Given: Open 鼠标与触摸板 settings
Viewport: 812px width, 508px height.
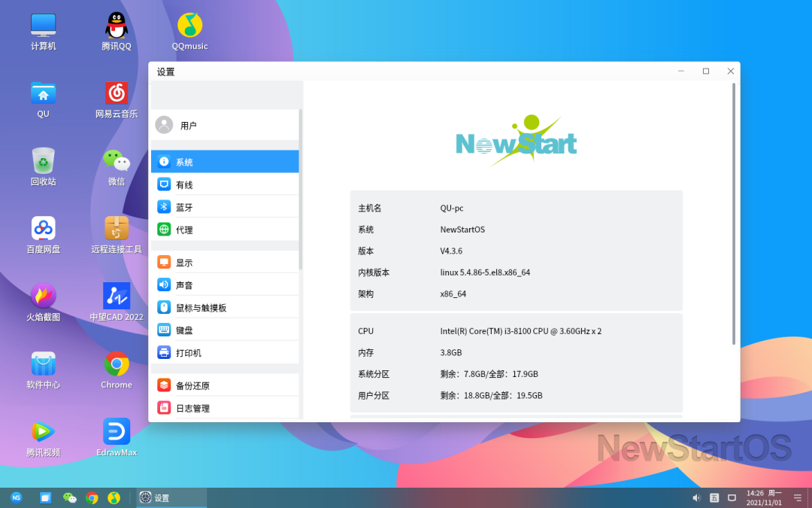Looking at the screenshot, I should point(226,307).
